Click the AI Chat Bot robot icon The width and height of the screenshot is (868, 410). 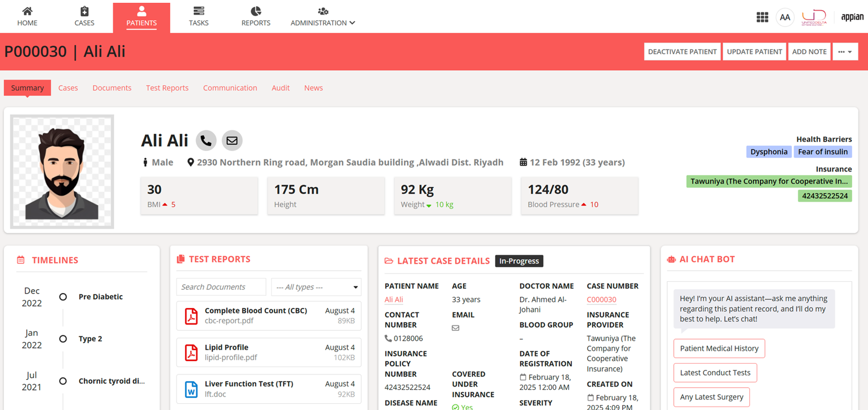[671, 259]
